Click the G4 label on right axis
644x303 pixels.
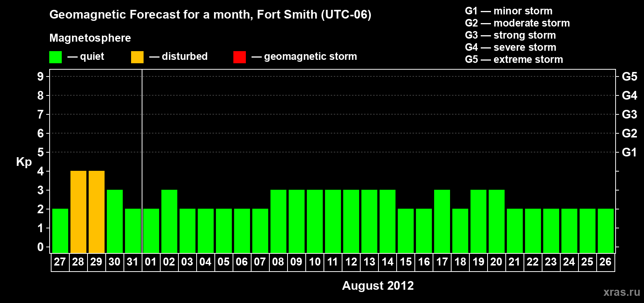pos(630,95)
